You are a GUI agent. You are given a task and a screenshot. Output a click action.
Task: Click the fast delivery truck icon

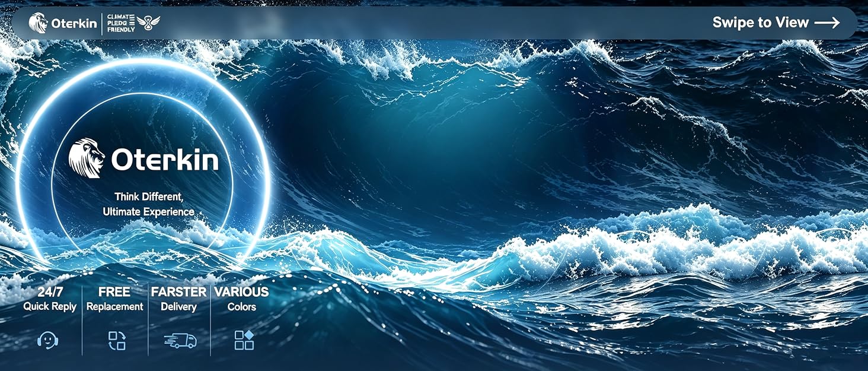pyautogui.click(x=180, y=340)
